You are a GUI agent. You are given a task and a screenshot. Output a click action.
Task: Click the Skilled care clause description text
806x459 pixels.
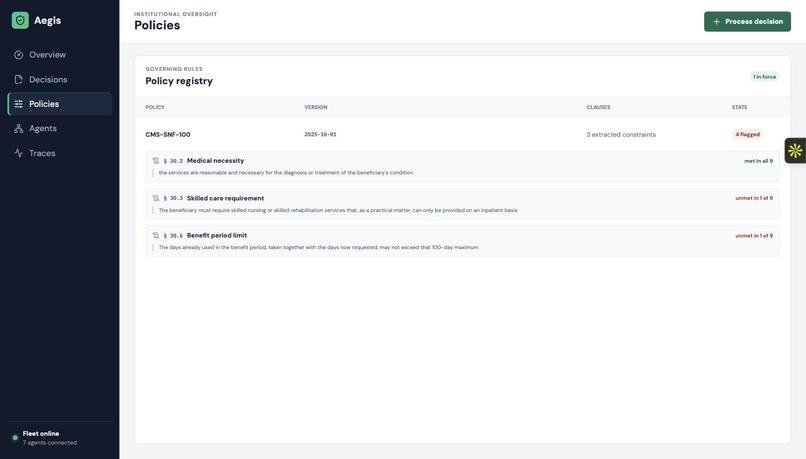point(338,210)
